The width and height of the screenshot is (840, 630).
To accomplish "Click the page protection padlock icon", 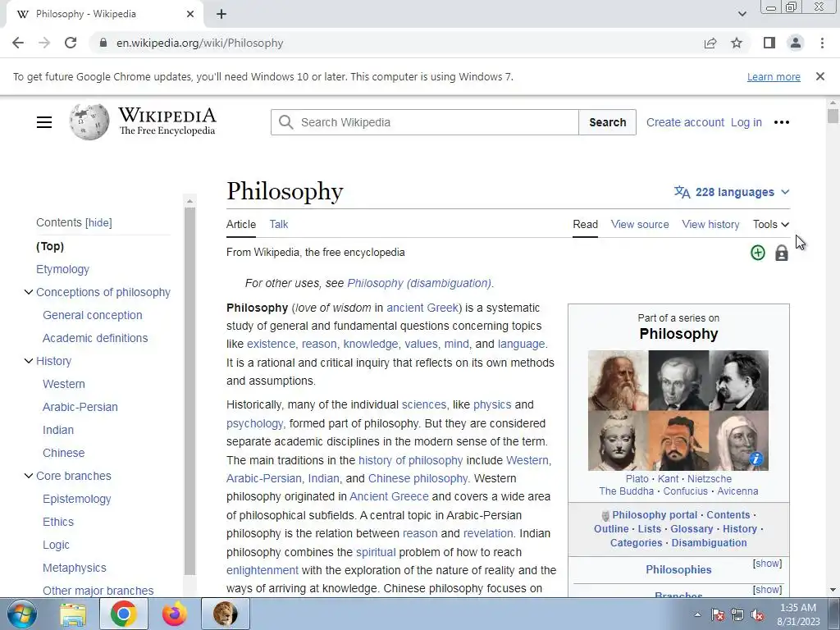I will 782,253.
